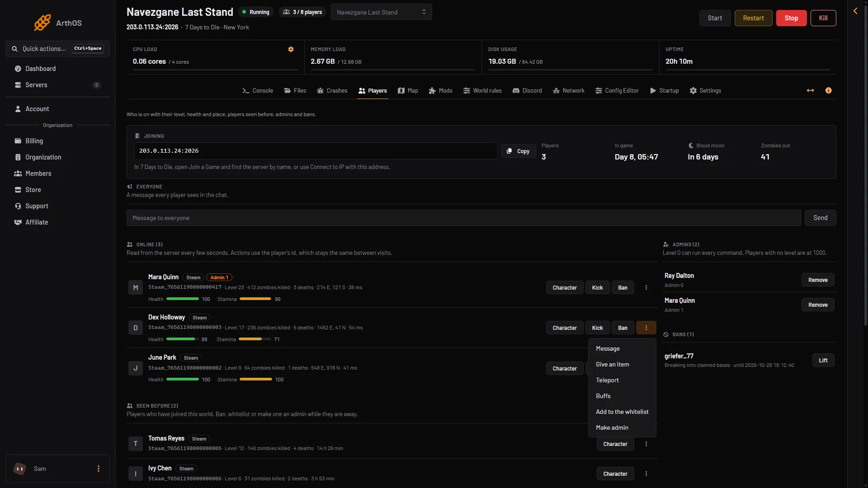Focus the Message to everyone field

point(463,218)
